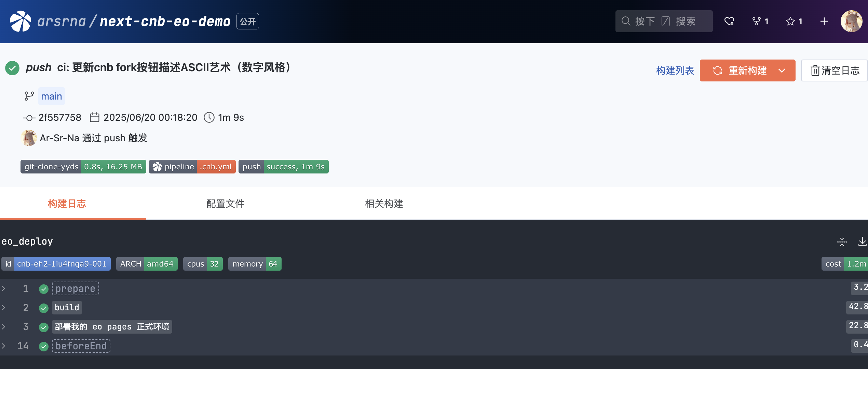Click the CNB logo icon in header
Viewport: 868px width, 401px height.
point(21,21)
